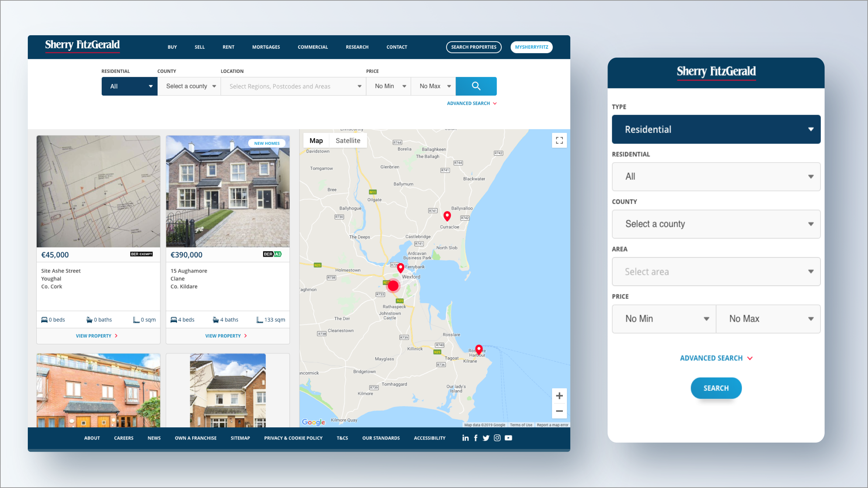Open the Mortgages menu item
The height and width of the screenshot is (488, 868).
click(x=266, y=47)
